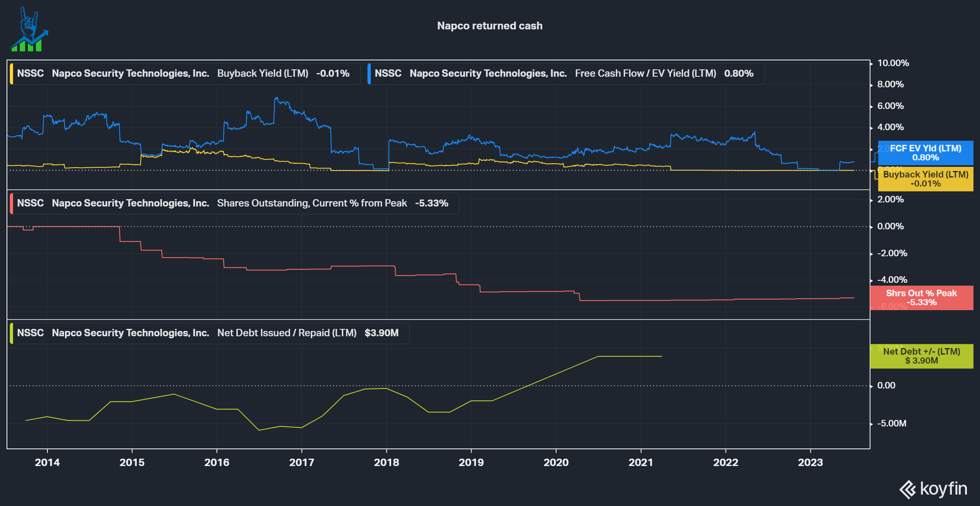This screenshot has width=980, height=506.
Task: Click the -5.33% value in Shares Outstanding legend
Action: 432,203
